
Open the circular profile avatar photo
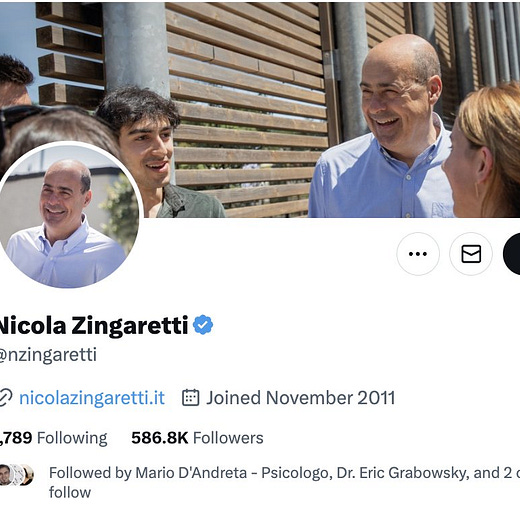(x=69, y=215)
